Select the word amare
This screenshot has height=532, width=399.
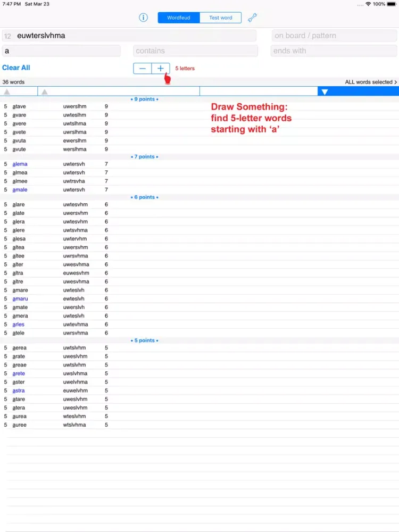coord(20,290)
